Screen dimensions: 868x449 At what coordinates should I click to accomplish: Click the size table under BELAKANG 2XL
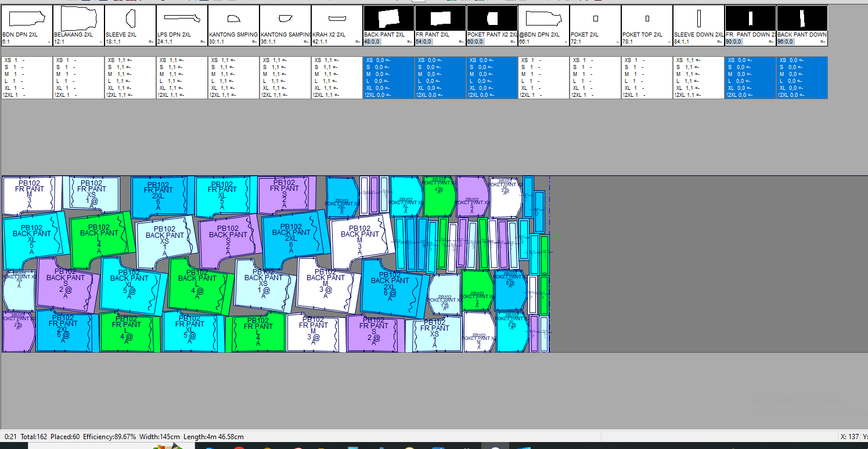(x=78, y=77)
